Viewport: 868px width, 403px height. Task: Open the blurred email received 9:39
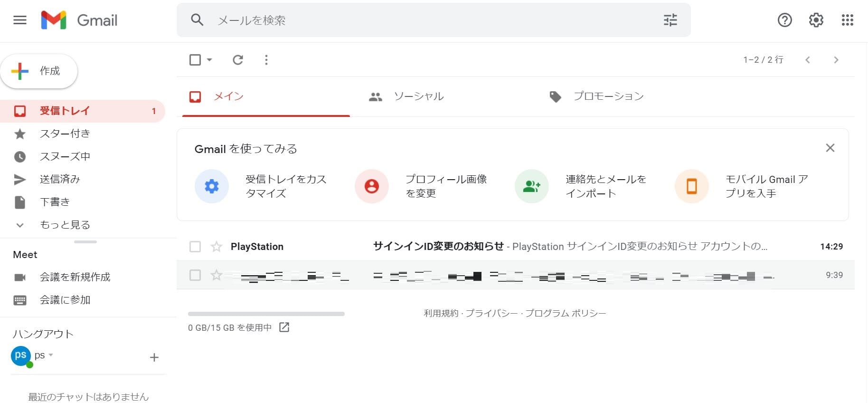point(516,275)
